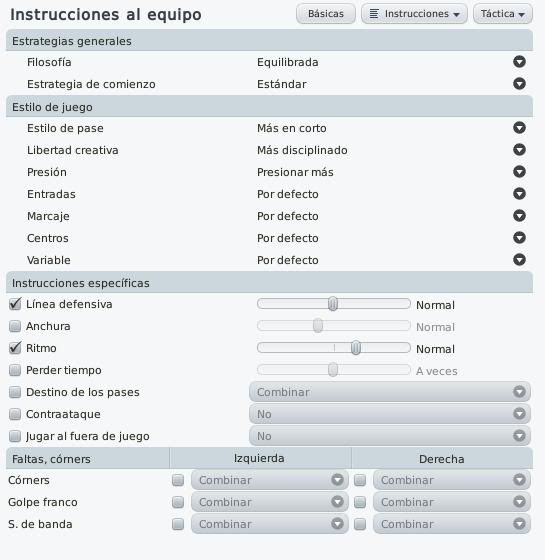Uncheck the Línea defensiva checkbox
Screen dimensions: 545x560
click(15, 304)
